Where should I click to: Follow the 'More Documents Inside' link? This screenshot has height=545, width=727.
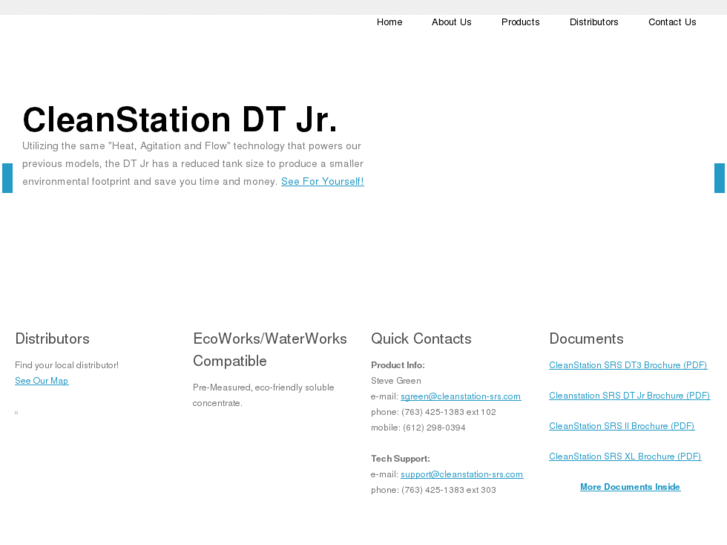point(630,487)
